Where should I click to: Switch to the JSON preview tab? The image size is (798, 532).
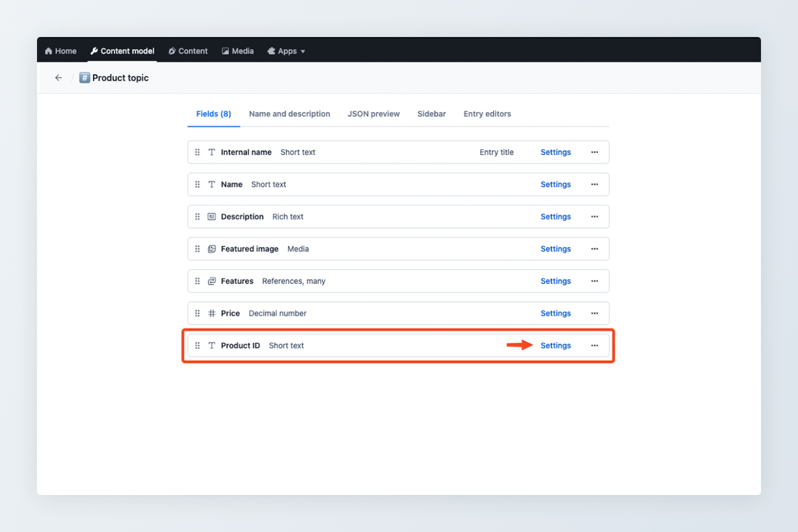point(373,113)
